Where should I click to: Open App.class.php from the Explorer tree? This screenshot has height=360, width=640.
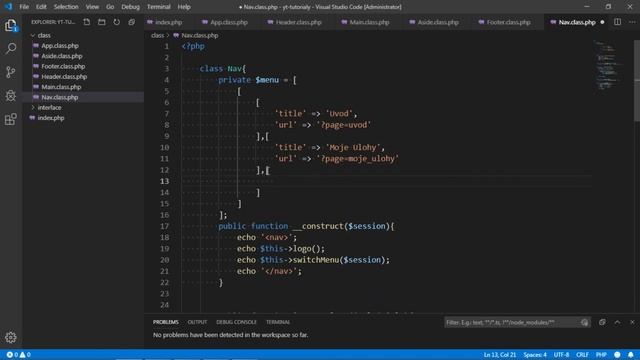(60, 46)
